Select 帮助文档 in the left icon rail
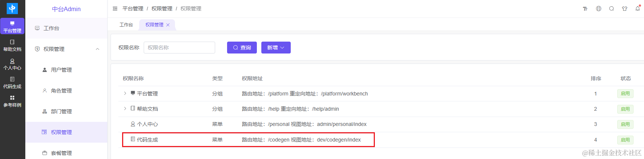 tap(12, 45)
